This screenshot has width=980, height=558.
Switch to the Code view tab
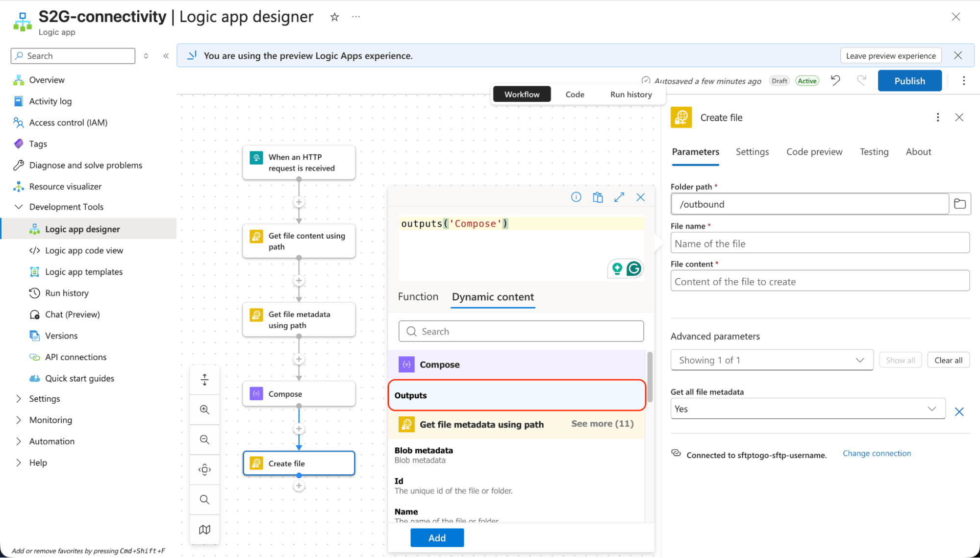pos(575,94)
